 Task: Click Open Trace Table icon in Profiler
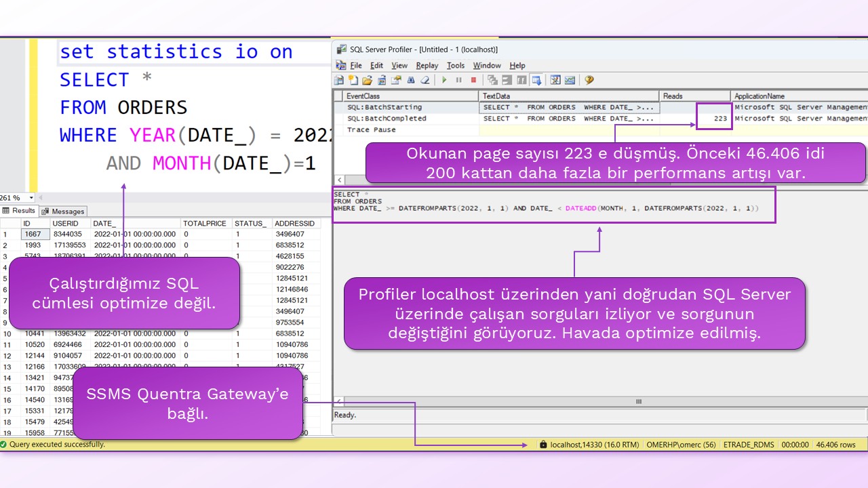tap(382, 80)
